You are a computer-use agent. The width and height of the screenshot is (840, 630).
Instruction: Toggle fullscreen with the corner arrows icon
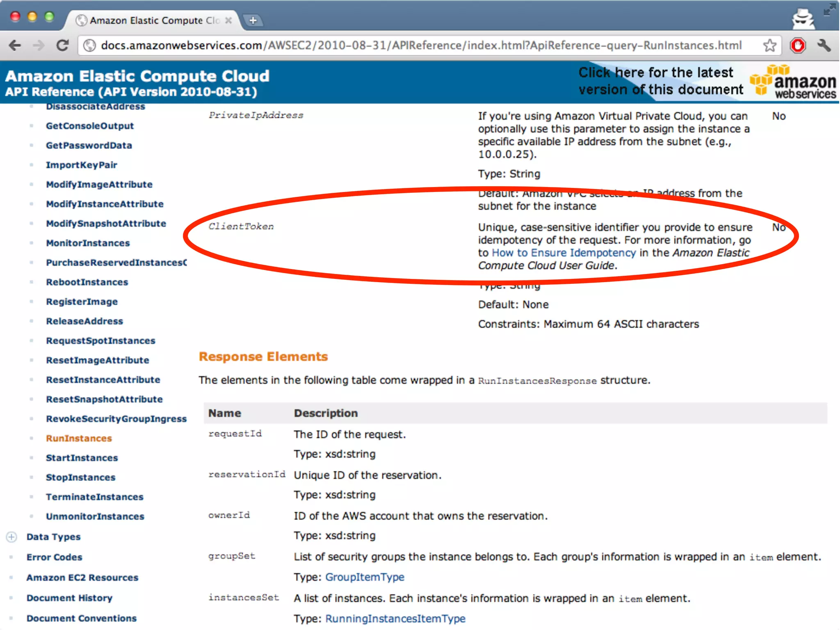click(x=829, y=9)
